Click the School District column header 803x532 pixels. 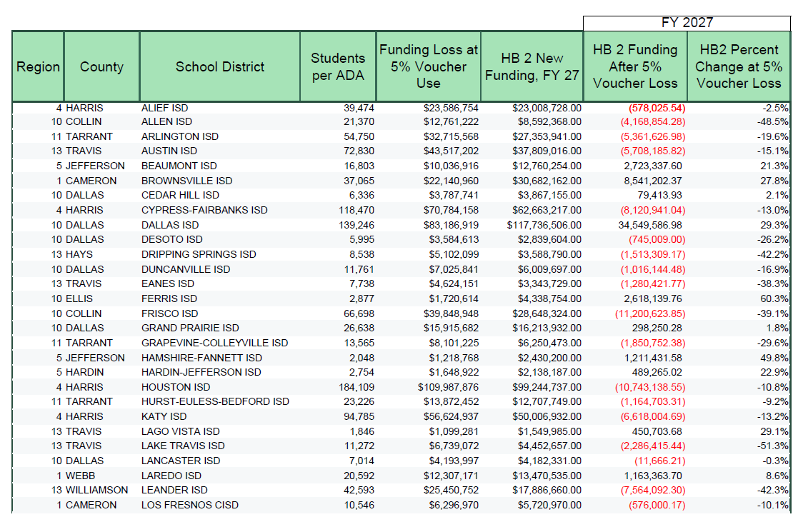[220, 66]
